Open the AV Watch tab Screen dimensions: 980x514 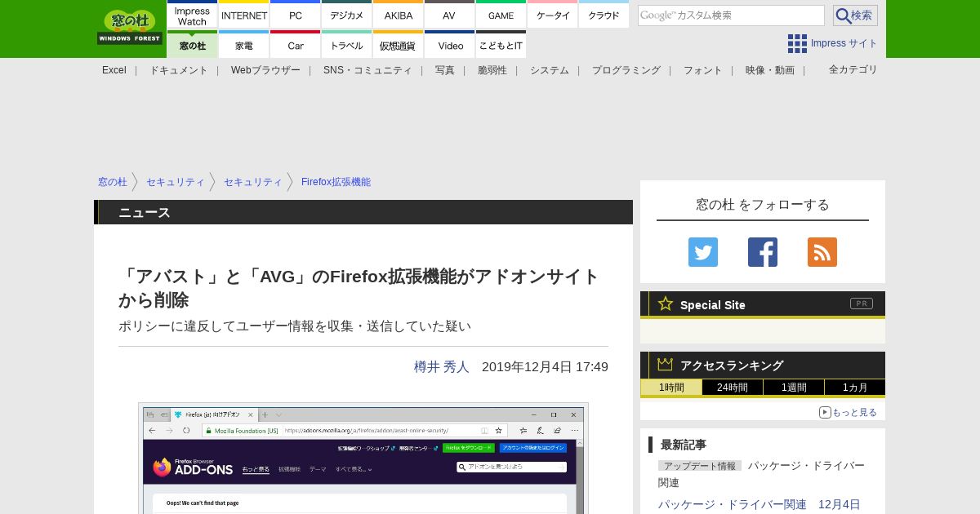tap(449, 16)
